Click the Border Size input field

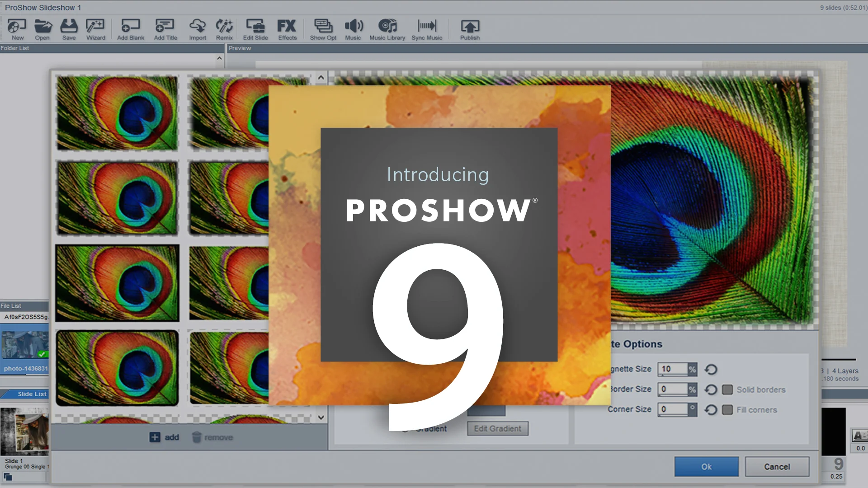click(x=673, y=389)
